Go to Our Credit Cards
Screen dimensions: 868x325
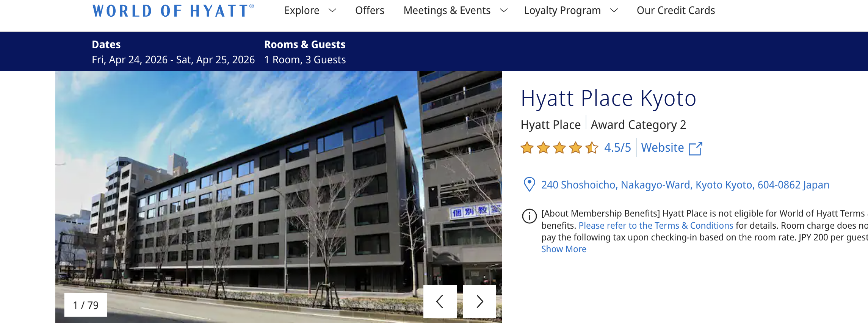[676, 11]
